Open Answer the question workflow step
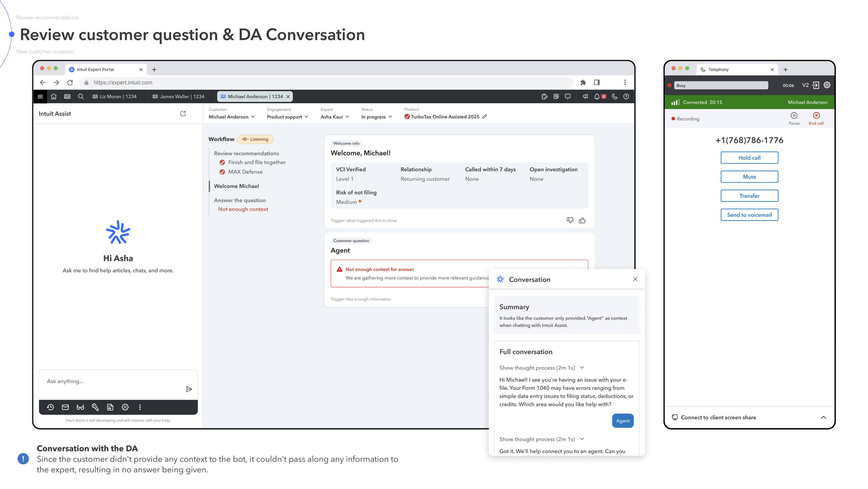 [x=240, y=200]
